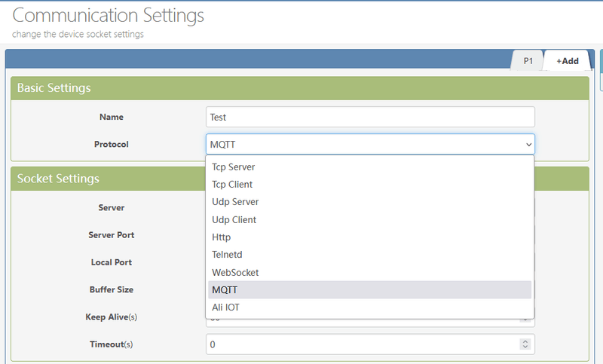Click the Basic Settings section header
The width and height of the screenshot is (603, 364).
tap(54, 88)
